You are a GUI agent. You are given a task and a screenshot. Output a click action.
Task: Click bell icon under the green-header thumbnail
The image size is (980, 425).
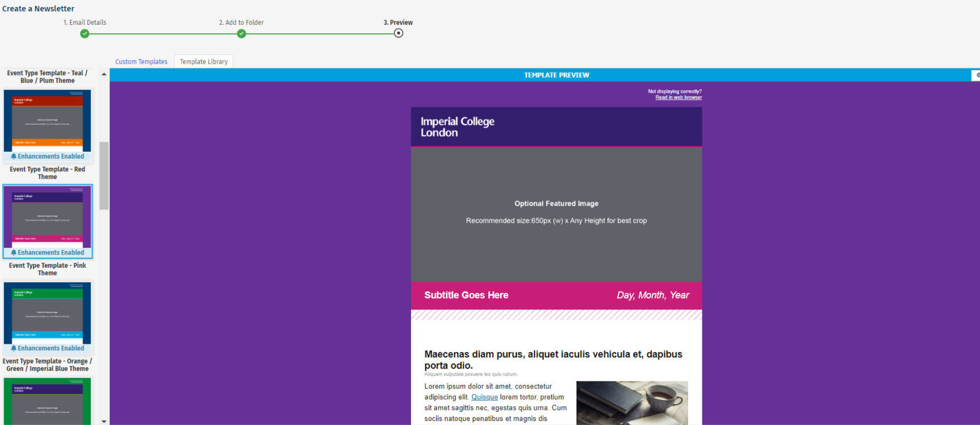(14, 348)
